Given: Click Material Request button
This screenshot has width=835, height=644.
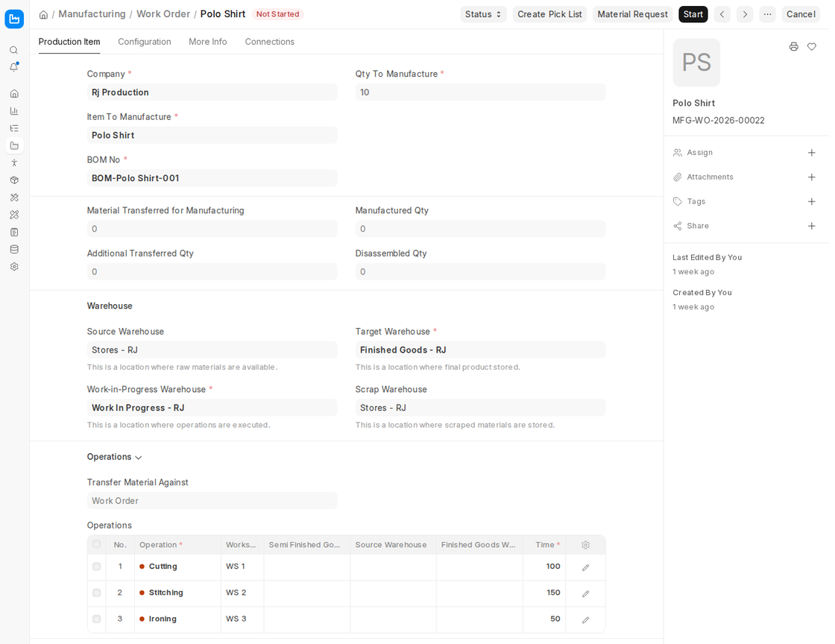Looking at the screenshot, I should tap(633, 14).
